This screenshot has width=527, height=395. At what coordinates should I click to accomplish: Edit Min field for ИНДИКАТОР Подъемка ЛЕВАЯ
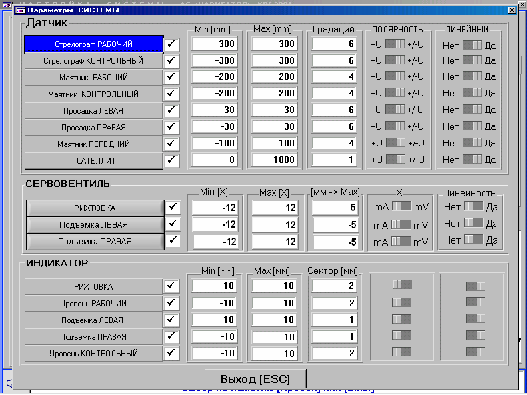[x=214, y=320]
